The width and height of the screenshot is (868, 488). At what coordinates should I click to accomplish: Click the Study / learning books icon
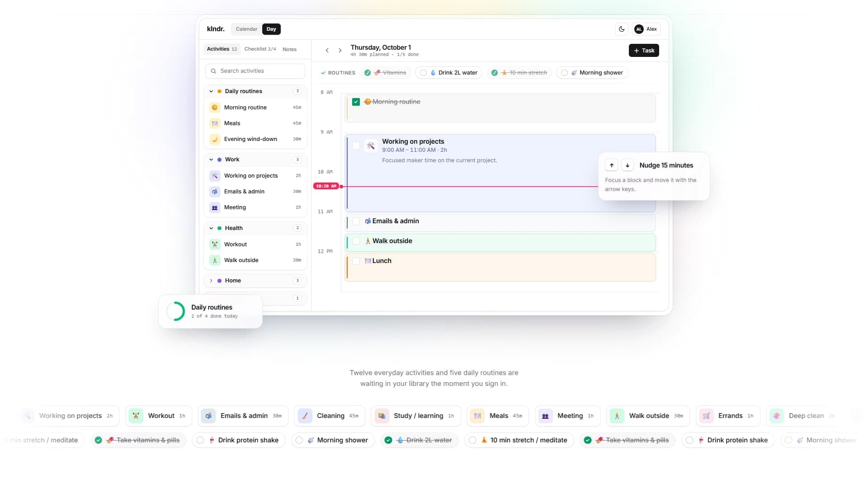tap(382, 416)
